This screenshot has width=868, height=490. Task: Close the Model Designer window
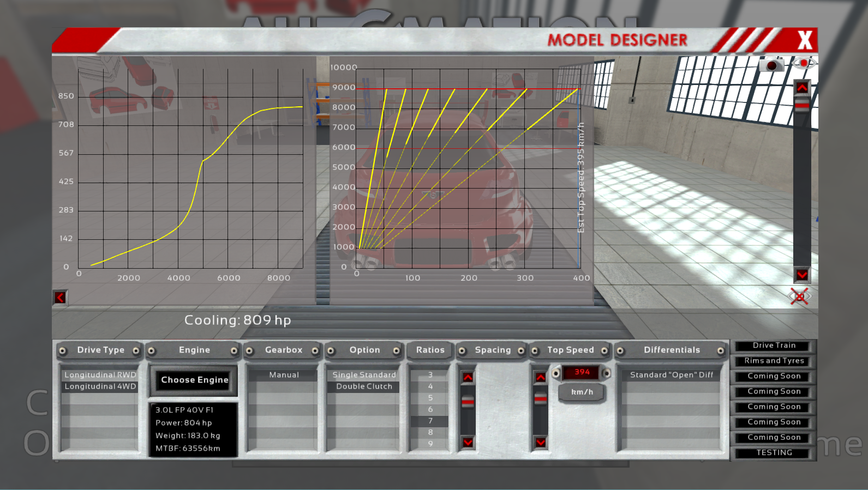click(x=805, y=40)
